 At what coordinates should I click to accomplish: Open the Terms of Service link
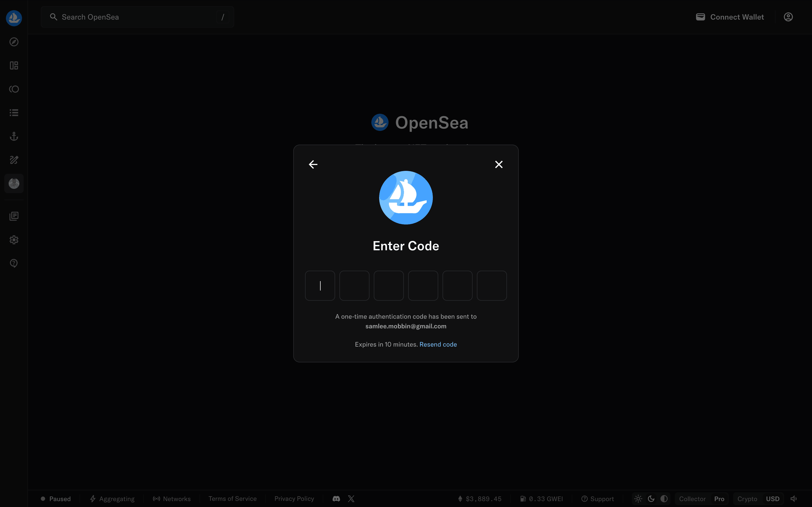click(232, 499)
